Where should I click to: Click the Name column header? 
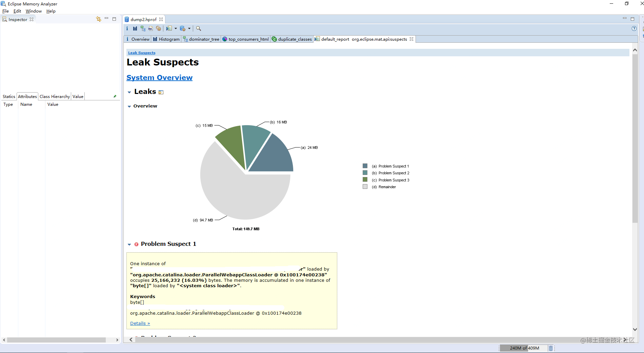26,104
